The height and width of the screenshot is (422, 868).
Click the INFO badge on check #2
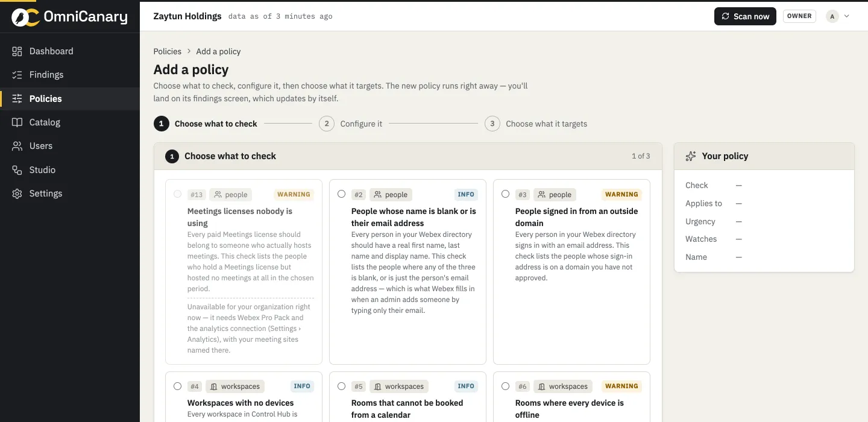point(466,195)
